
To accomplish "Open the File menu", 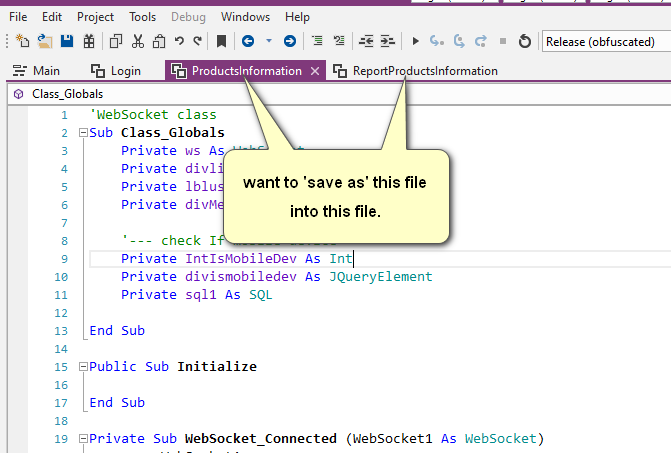I will click(18, 17).
